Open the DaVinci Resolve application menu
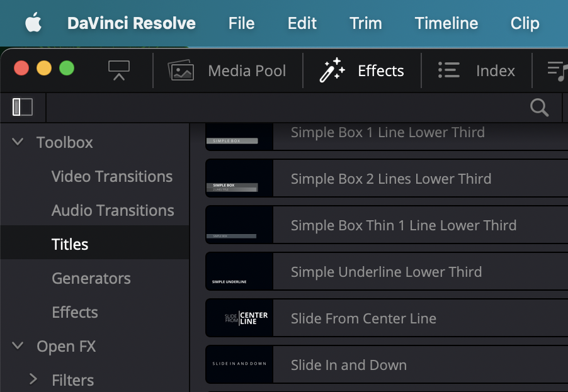Image resolution: width=568 pixels, height=392 pixels. click(132, 23)
